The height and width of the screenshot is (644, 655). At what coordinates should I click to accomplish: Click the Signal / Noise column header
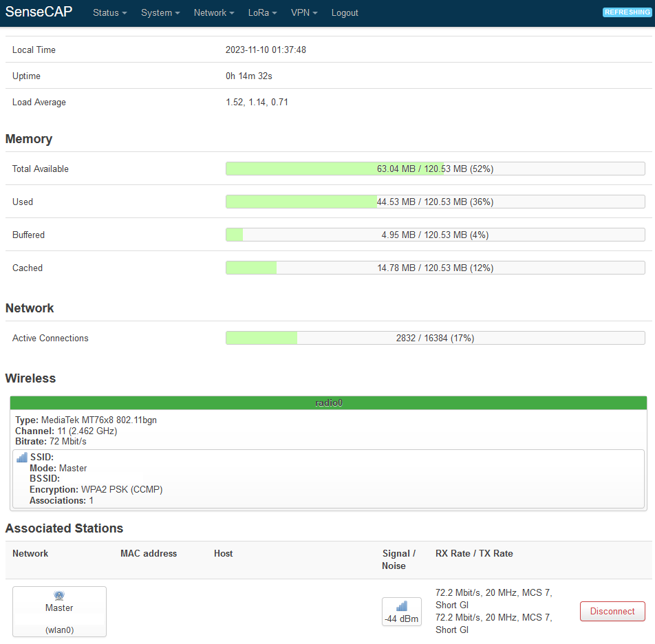point(399,559)
